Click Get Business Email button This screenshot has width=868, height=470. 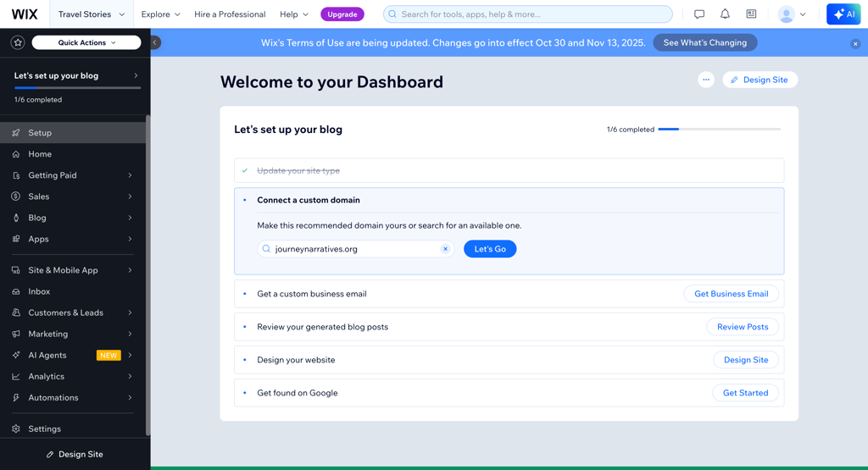(x=731, y=294)
